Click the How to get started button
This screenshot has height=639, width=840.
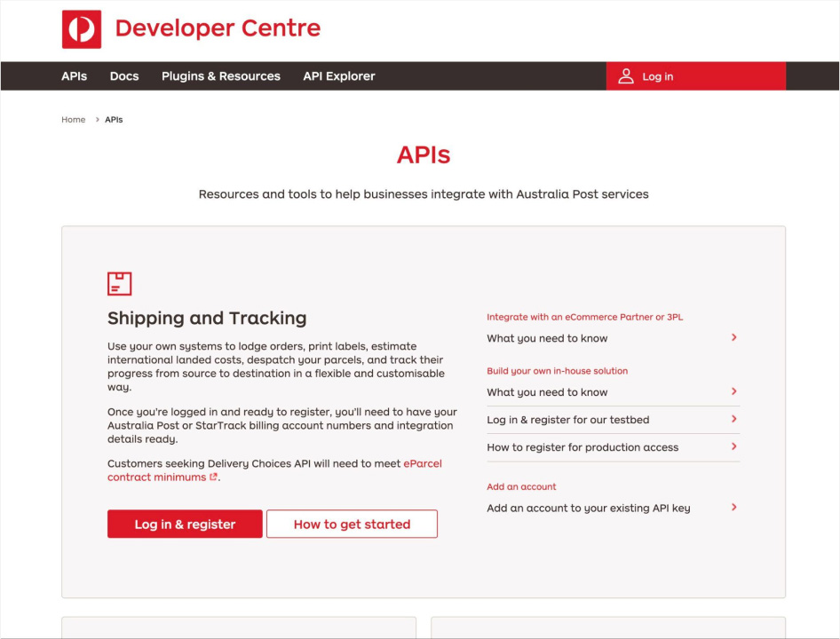pos(352,524)
